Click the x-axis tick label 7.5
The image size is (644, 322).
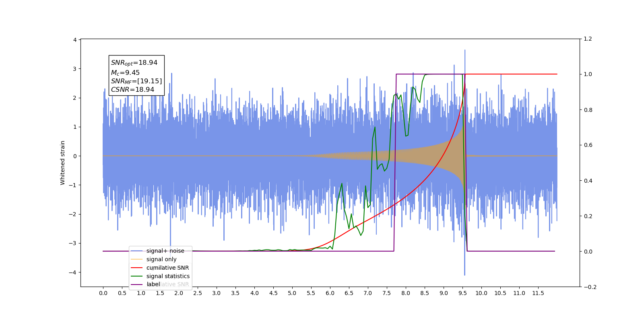coord(387,293)
